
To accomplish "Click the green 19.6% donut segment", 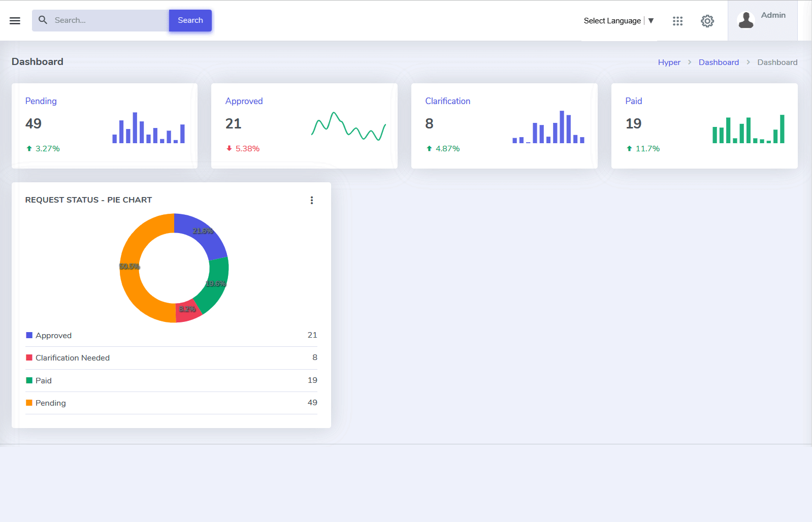I will (x=216, y=285).
